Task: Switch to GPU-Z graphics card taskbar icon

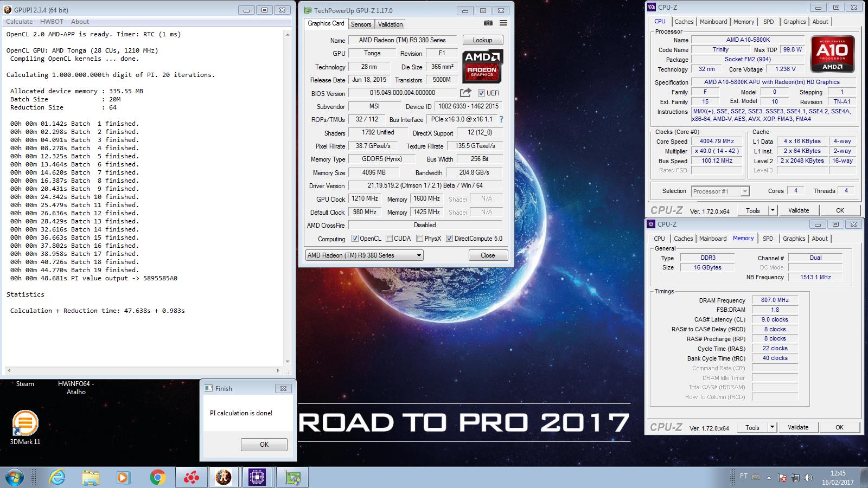Action: coord(292,477)
